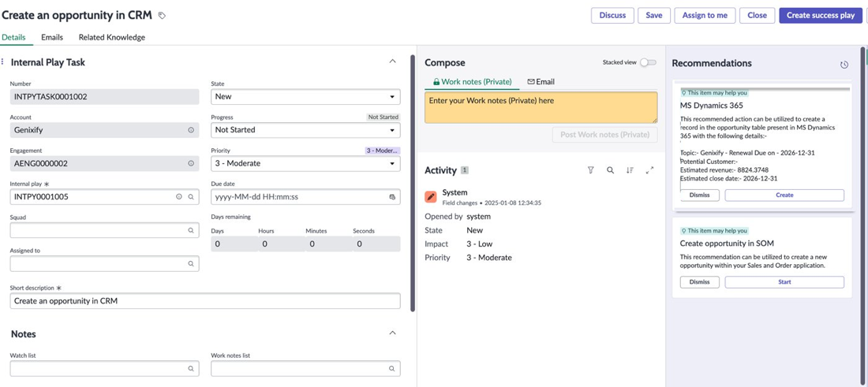
Task: Collapse the Notes section
Action: (x=392, y=333)
